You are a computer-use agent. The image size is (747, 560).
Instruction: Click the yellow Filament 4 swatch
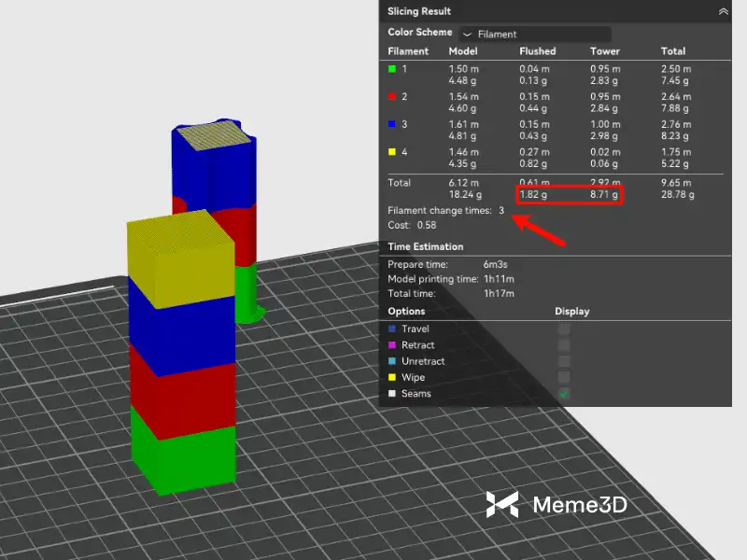(392, 152)
